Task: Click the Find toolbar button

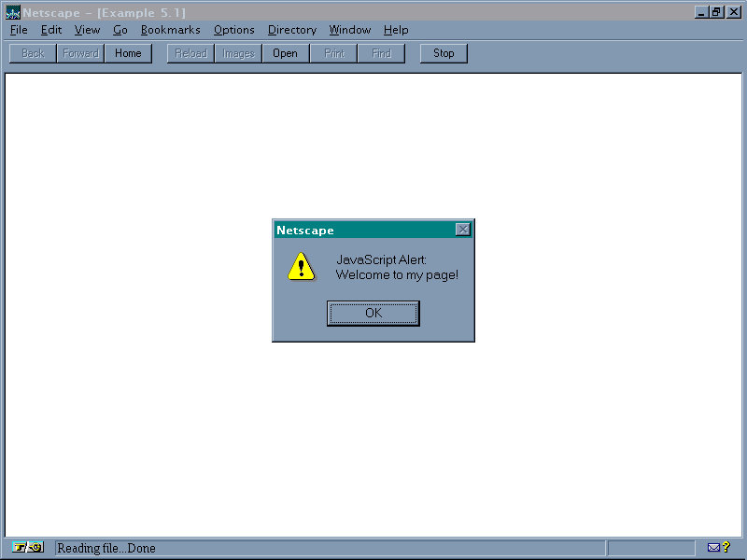Action: 381,53
